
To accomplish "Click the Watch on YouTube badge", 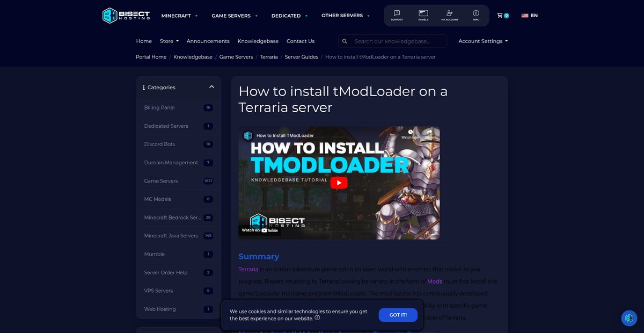I will 260,230.
